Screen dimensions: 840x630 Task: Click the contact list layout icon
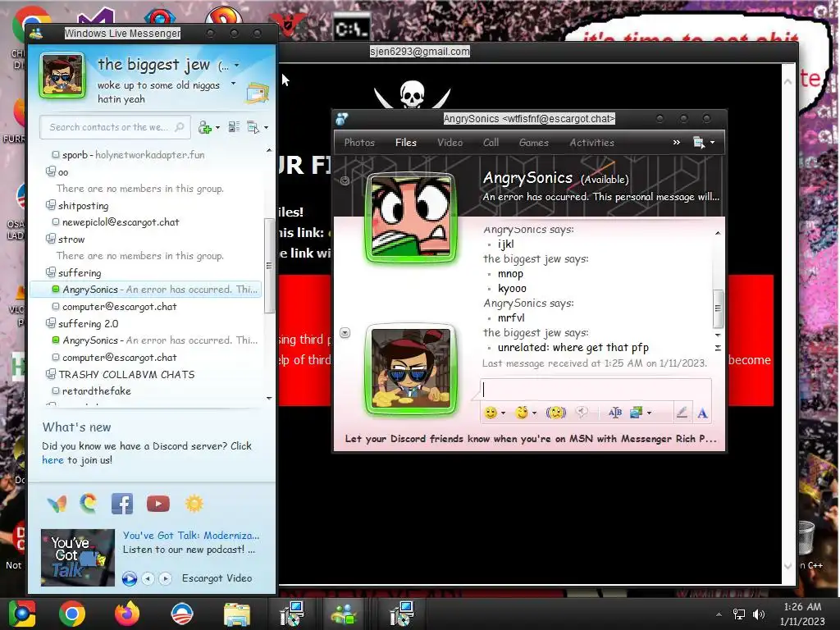234,127
